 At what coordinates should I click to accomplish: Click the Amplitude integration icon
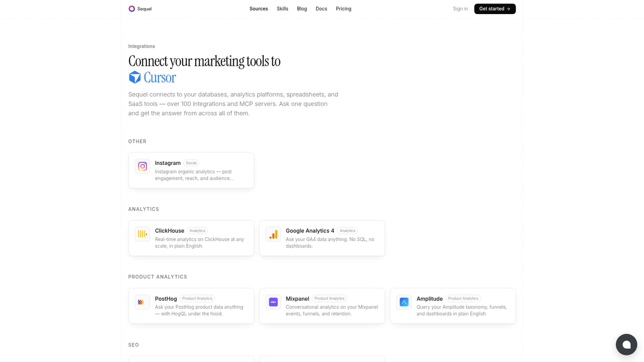click(404, 302)
